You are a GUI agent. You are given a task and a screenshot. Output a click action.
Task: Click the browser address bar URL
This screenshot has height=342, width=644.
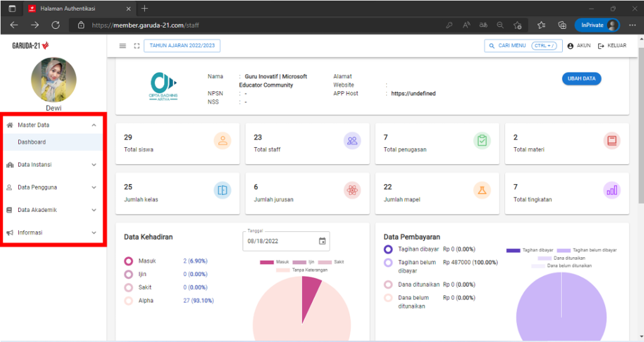pyautogui.click(x=145, y=25)
